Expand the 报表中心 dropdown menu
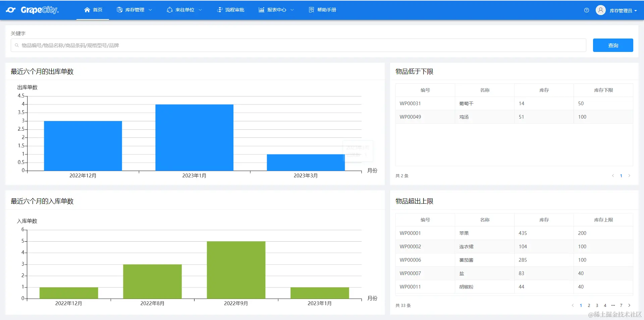 (x=292, y=10)
